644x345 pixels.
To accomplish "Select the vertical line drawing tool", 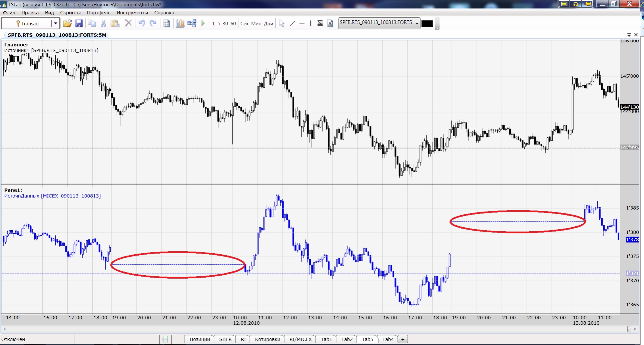I will (x=310, y=23).
